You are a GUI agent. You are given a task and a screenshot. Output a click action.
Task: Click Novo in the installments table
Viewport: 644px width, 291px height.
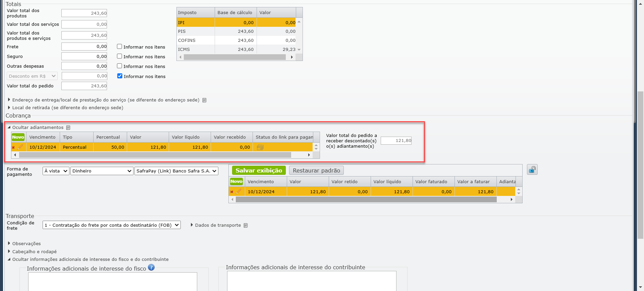tap(236, 181)
